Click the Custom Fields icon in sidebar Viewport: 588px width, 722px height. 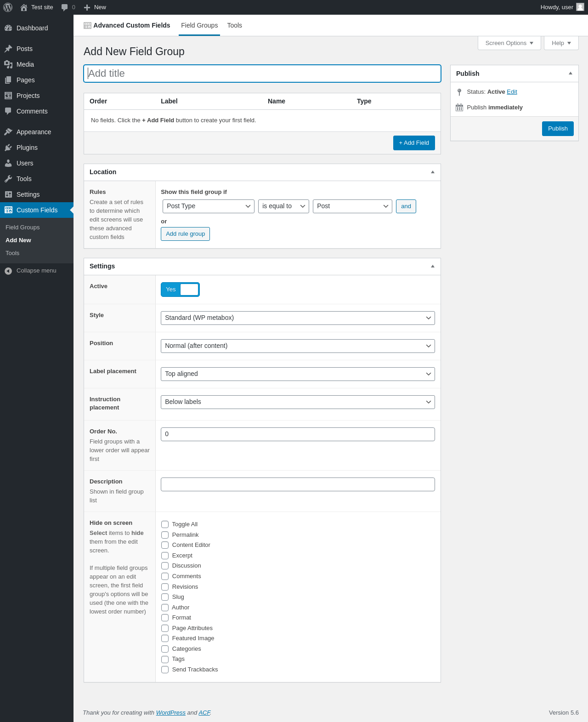click(x=8, y=210)
